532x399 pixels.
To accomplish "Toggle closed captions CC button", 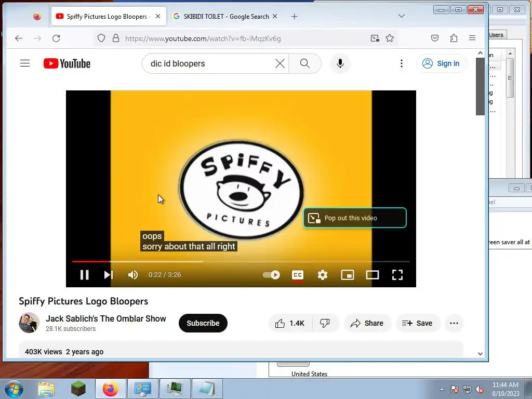I will [298, 275].
